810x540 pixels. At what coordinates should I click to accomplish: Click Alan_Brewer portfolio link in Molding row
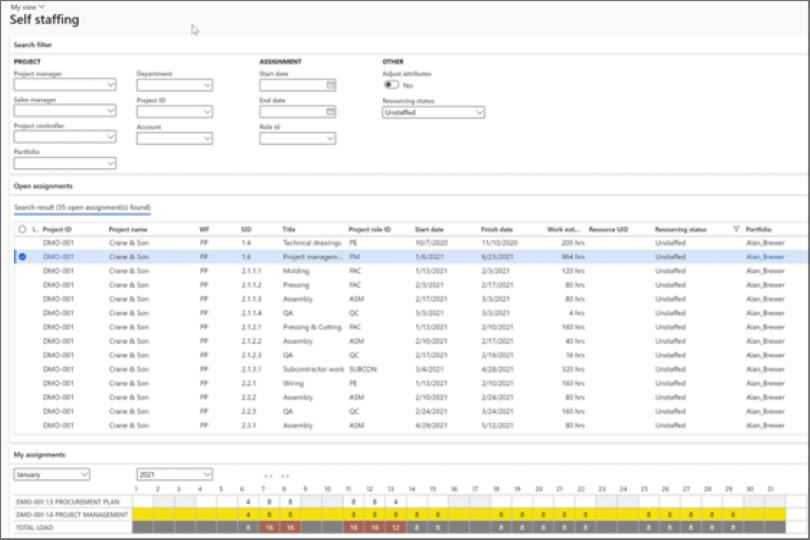click(x=767, y=270)
